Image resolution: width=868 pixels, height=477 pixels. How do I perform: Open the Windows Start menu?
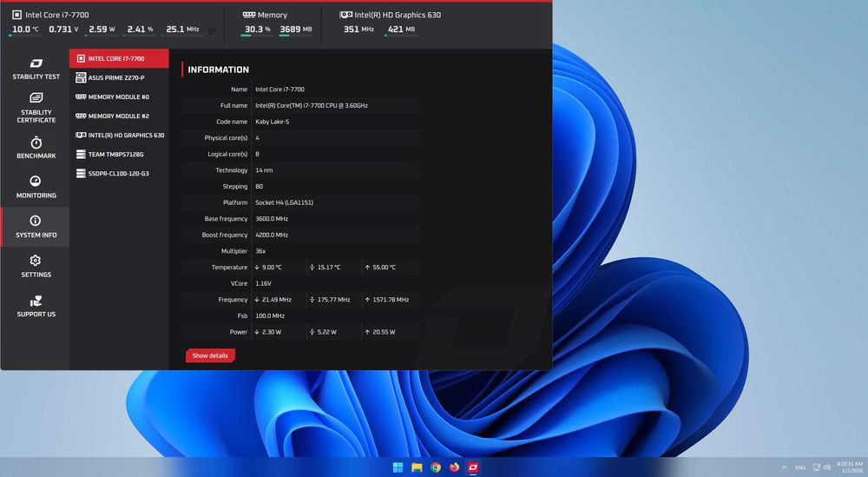398,467
